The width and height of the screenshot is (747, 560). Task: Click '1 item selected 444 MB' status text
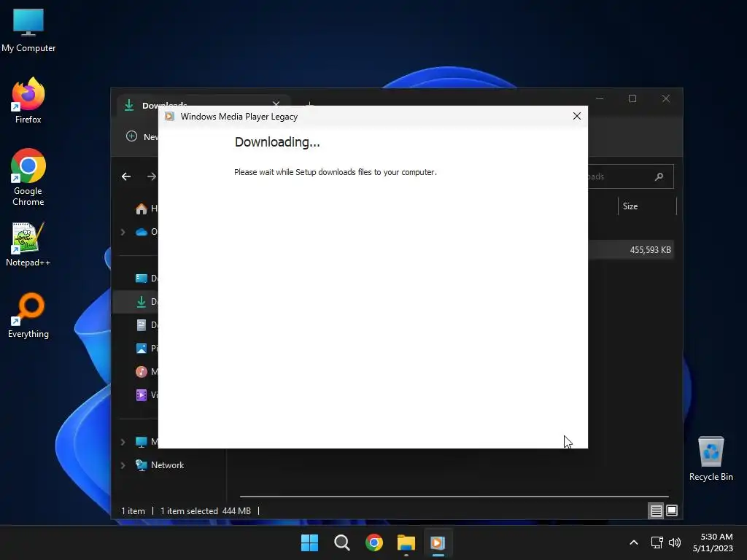(205, 511)
